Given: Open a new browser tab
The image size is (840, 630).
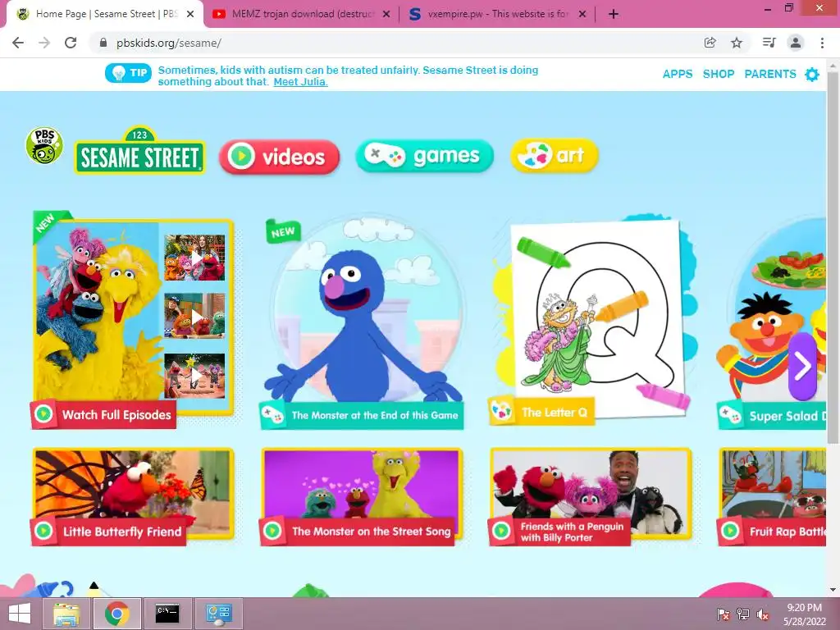Looking at the screenshot, I should tap(614, 15).
